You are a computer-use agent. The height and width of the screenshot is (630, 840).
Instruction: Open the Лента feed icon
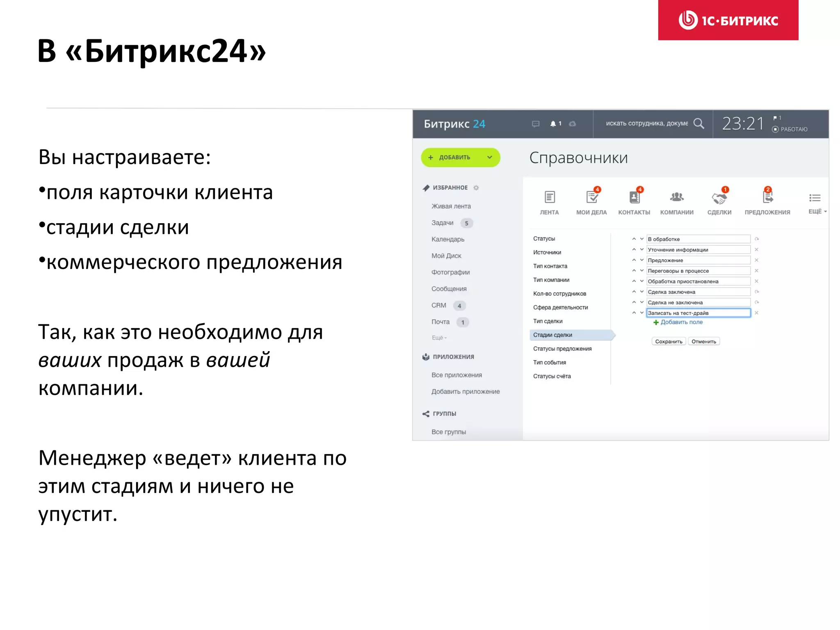coord(550,197)
